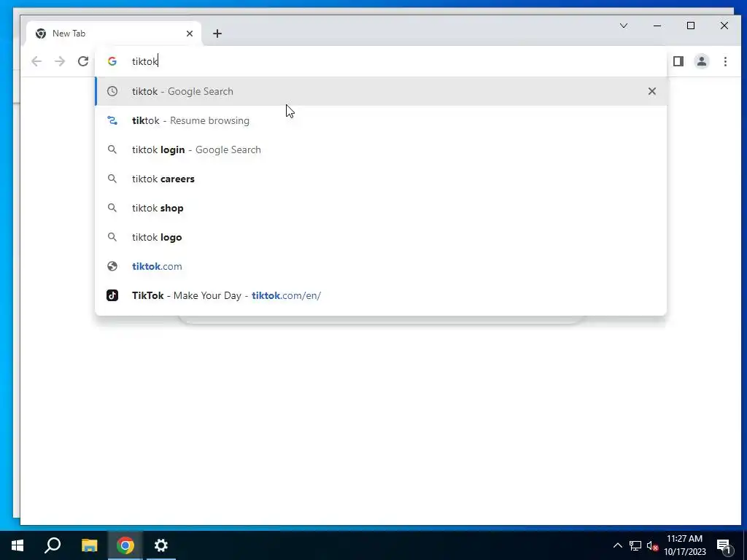
Task: Maximize the Chrome window
Action: click(691, 26)
